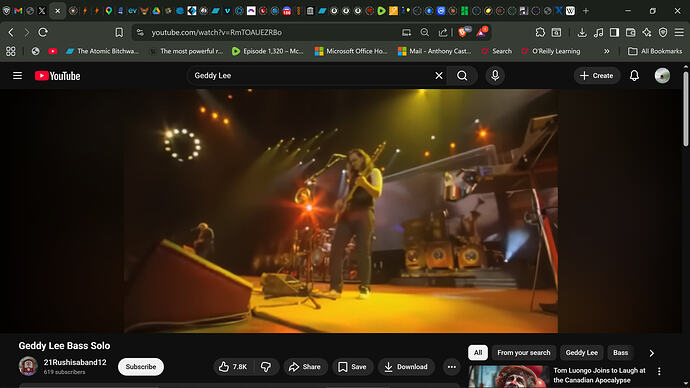Open Brave Wallet icon

coord(631,32)
